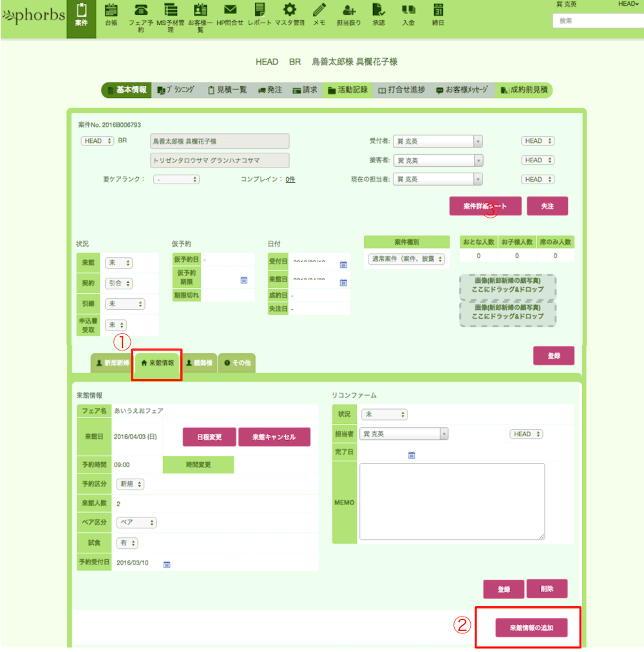Click the 失注 button
The width and height of the screenshot is (644, 652).
tap(547, 206)
